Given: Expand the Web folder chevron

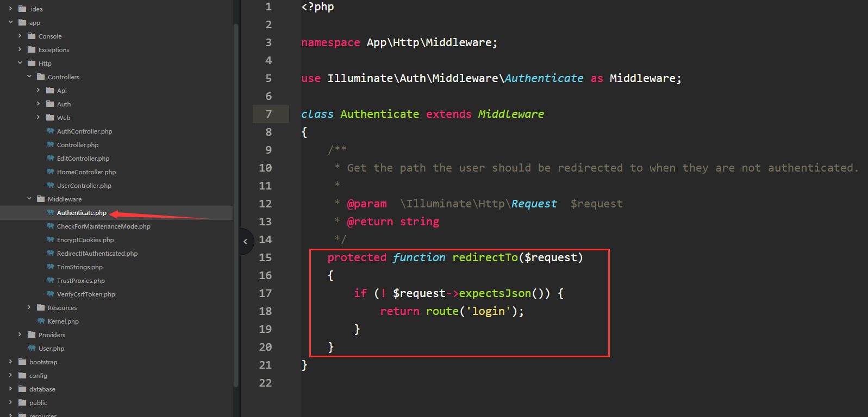Looking at the screenshot, I should 39,117.
